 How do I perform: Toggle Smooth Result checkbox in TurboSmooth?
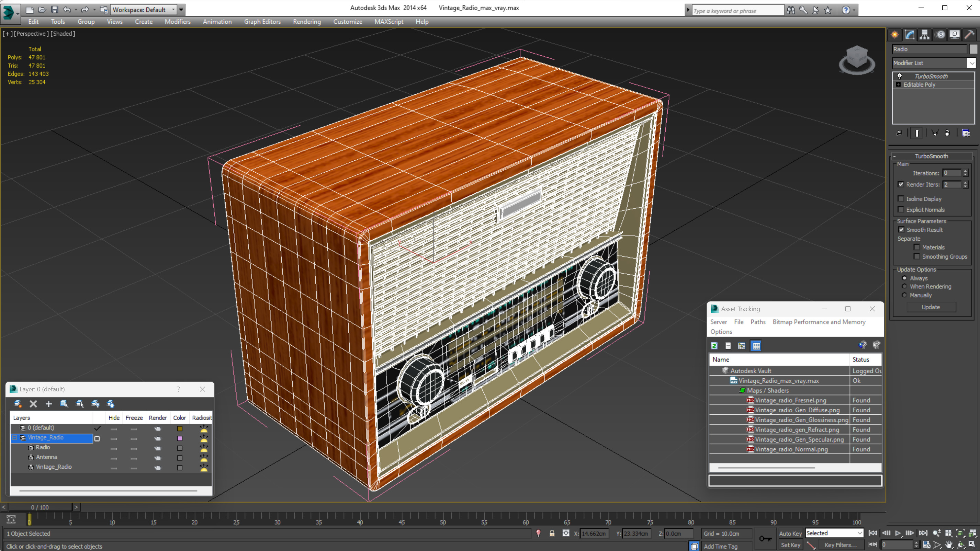[901, 229]
